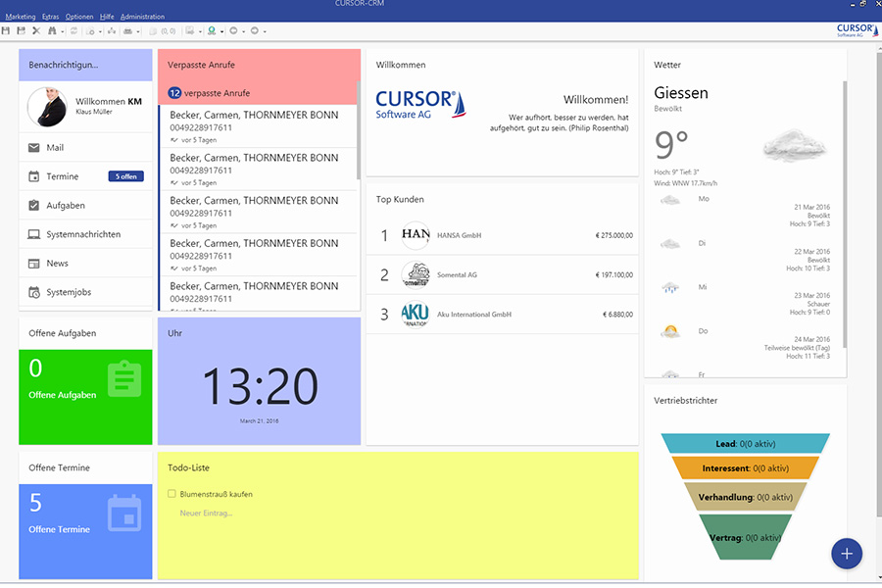Click the orange Interessent funnel segment
Viewport: 882px width, 588px height.
point(747,468)
